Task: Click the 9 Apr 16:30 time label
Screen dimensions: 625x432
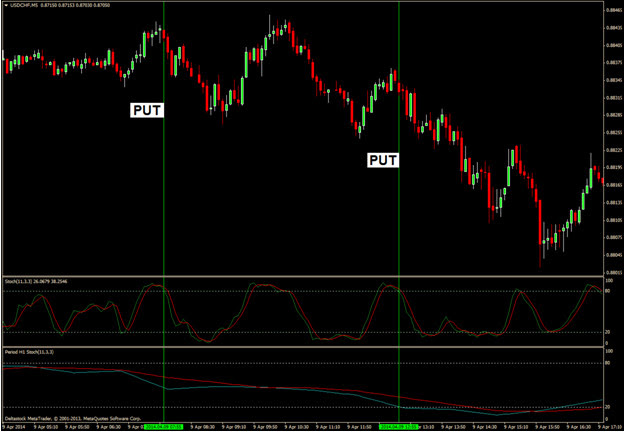Action: coord(578,426)
